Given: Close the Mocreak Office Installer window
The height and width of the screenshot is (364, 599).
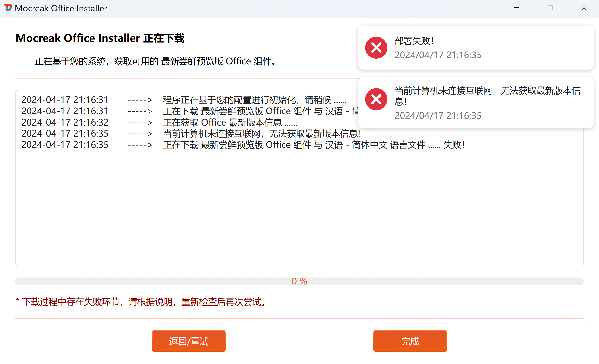Looking at the screenshot, I should [584, 8].
